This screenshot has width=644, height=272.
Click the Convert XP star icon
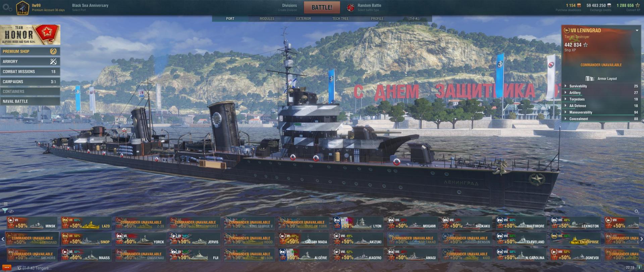pos(637,5)
